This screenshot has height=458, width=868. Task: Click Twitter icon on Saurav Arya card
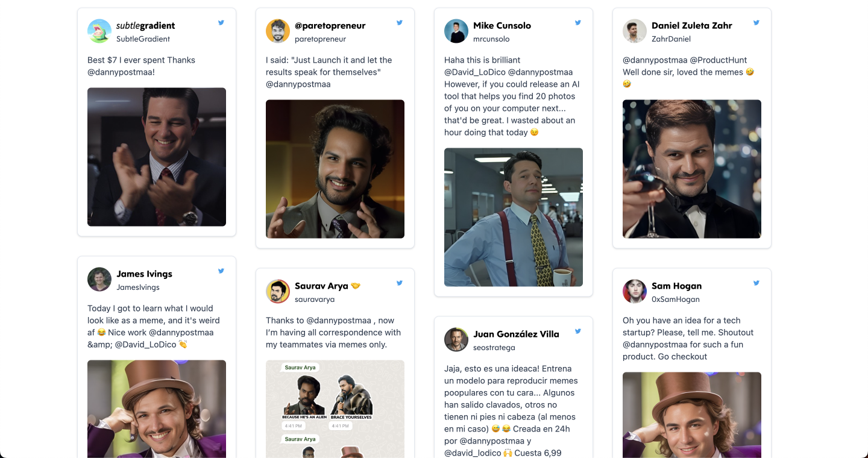pyautogui.click(x=400, y=283)
